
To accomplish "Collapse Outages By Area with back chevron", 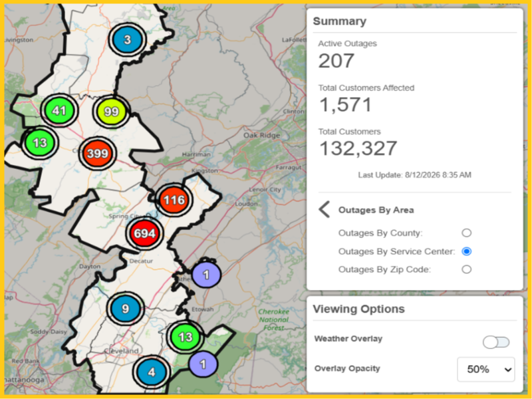I will pos(325,209).
